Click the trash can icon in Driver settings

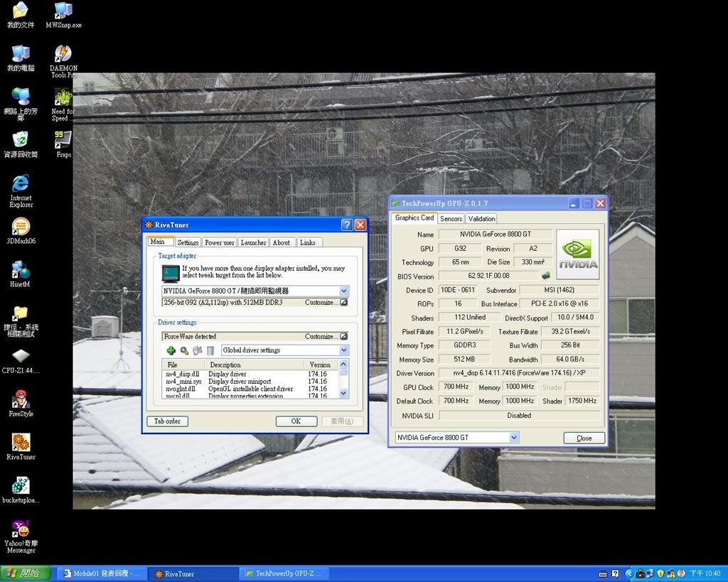pyautogui.click(x=210, y=350)
